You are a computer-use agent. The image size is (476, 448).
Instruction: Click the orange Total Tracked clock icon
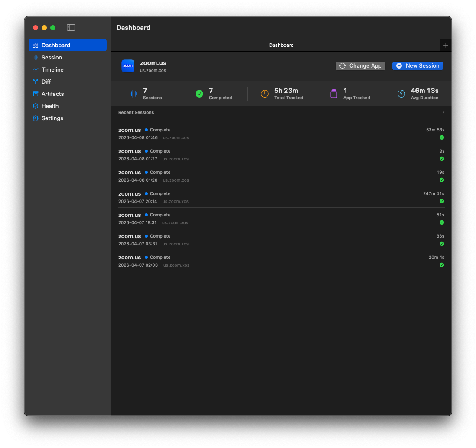click(x=264, y=93)
